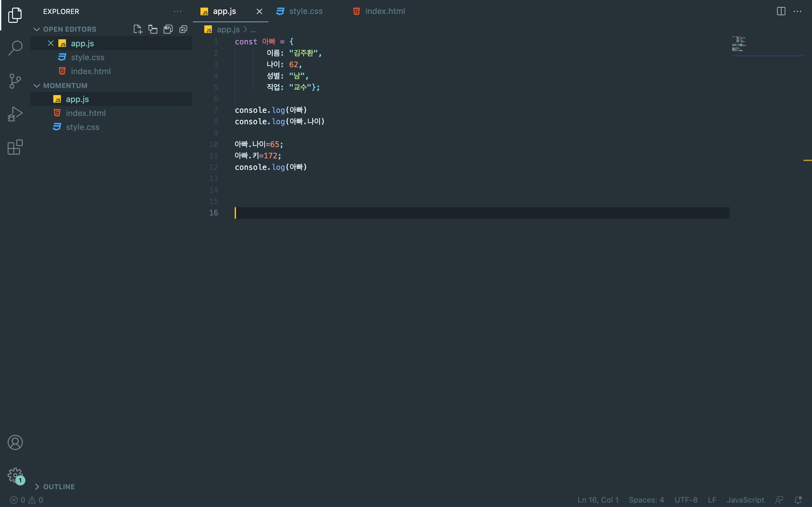Open index.html in MOMENTUM folder tree
812x507 pixels.
(x=86, y=113)
